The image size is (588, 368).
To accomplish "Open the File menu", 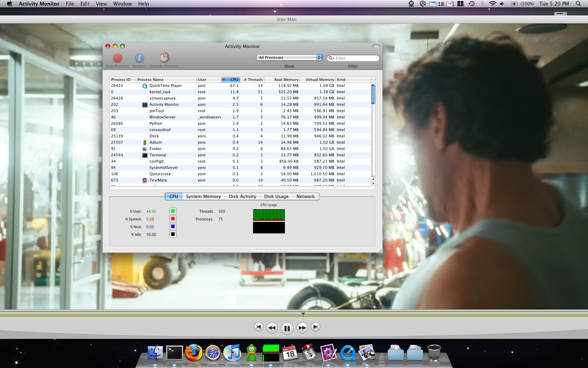I will (x=70, y=4).
